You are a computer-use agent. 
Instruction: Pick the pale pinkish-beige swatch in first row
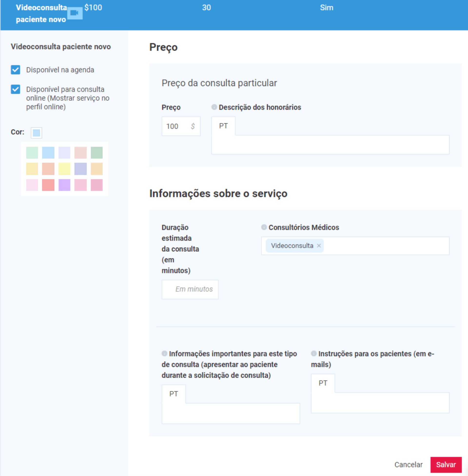click(x=81, y=153)
